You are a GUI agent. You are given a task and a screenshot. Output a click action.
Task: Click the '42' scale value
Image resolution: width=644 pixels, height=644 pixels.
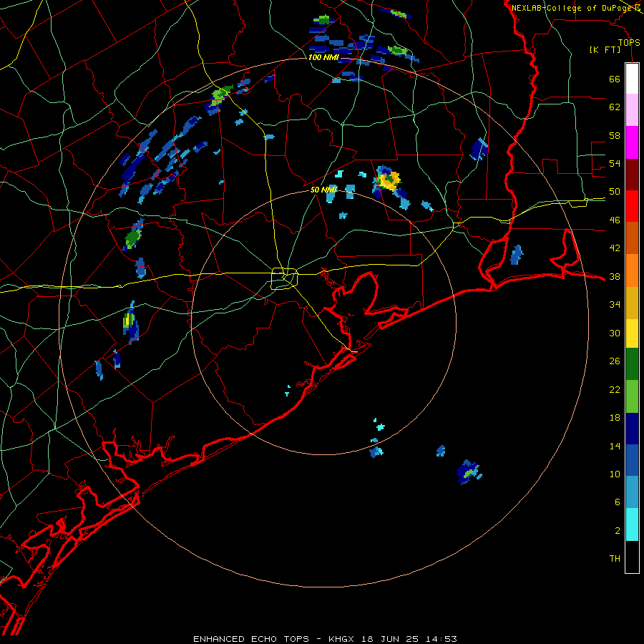(615, 248)
